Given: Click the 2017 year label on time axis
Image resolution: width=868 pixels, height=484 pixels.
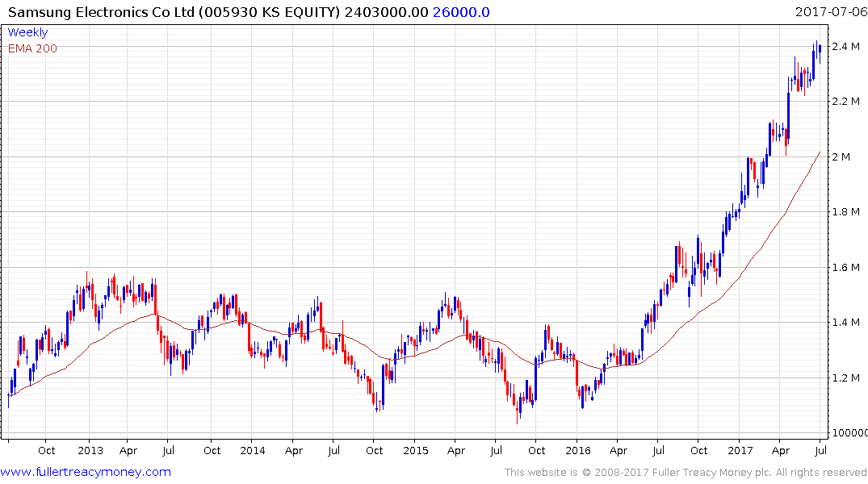Looking at the screenshot, I should tap(740, 450).
